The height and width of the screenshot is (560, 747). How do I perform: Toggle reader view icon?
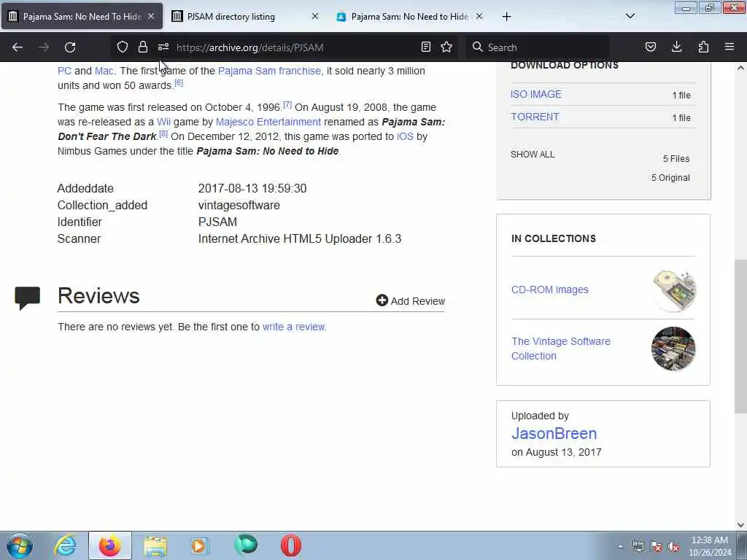tap(426, 47)
